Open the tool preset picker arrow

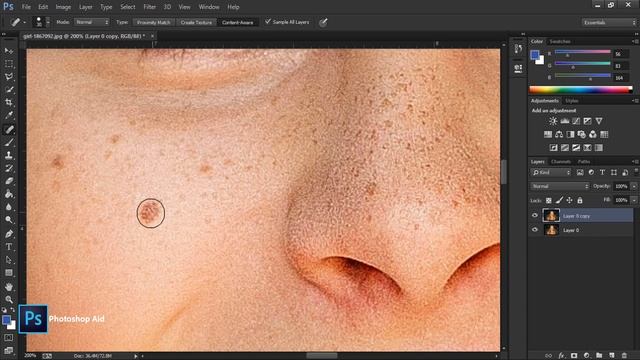[25, 22]
